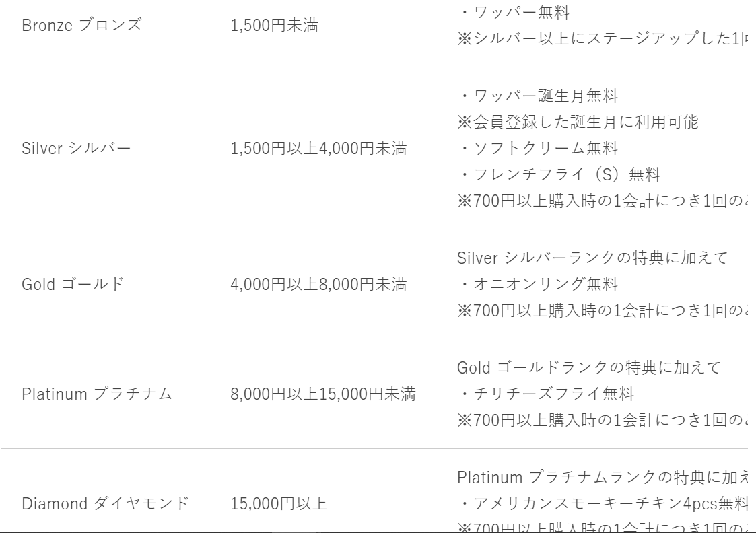Click the Diamond ダイヤモンド rank label
The image size is (756, 533).
[105, 503]
